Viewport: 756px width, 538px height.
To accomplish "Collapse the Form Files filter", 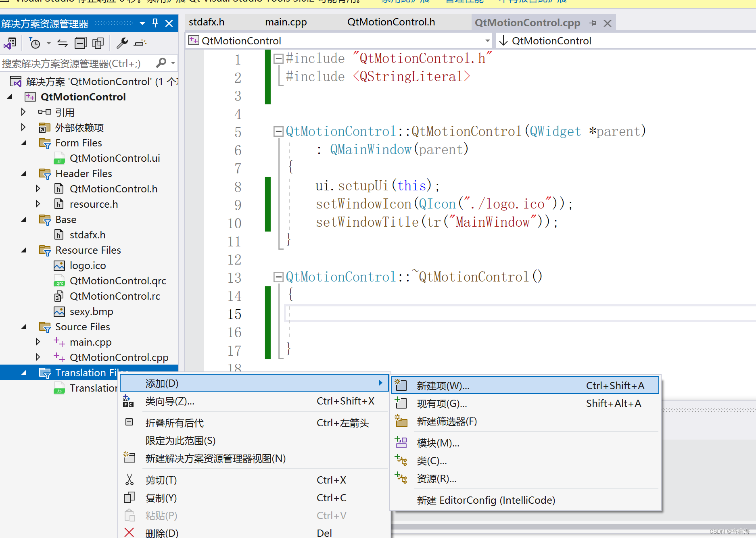I will [x=24, y=143].
